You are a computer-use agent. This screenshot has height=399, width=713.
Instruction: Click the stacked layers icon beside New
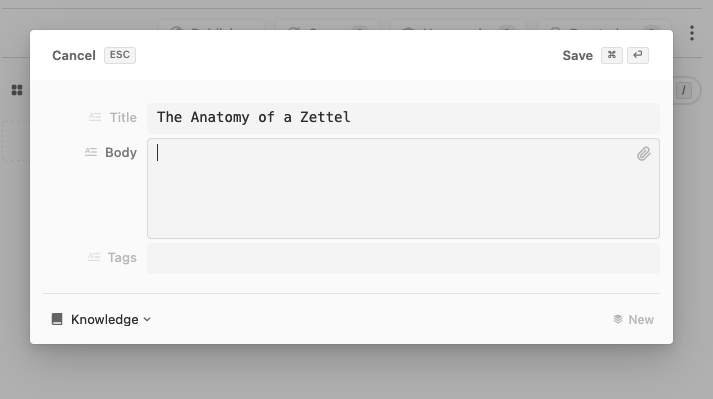click(618, 319)
